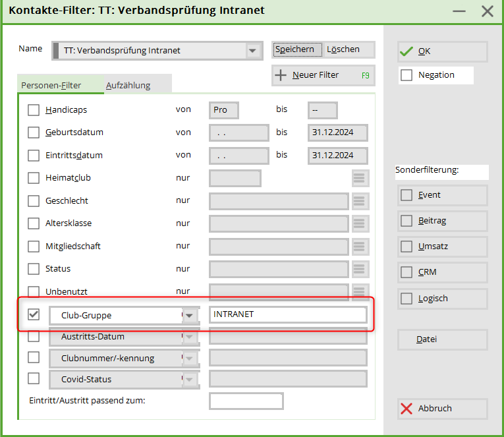Expand the filter Name dropdown
This screenshot has width=504, height=437.
252,51
